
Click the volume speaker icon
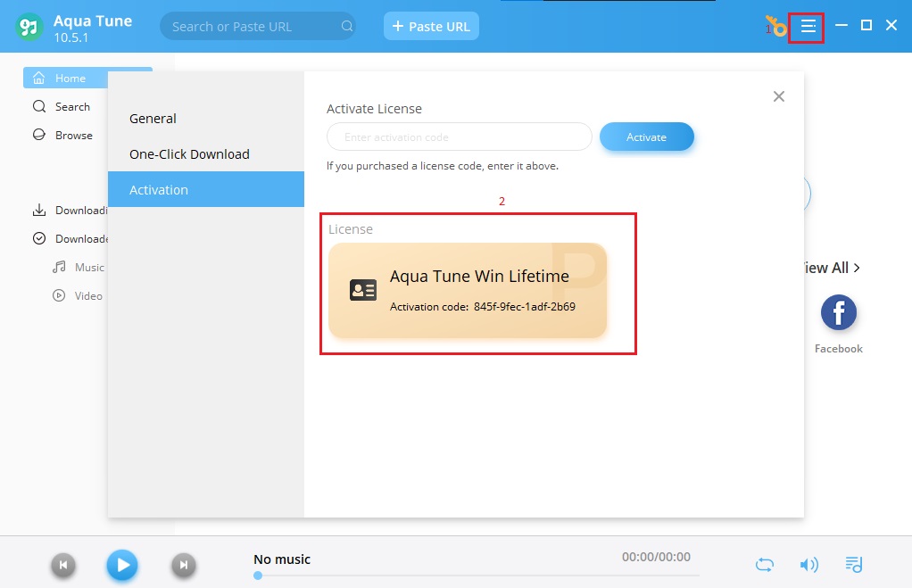(808, 565)
